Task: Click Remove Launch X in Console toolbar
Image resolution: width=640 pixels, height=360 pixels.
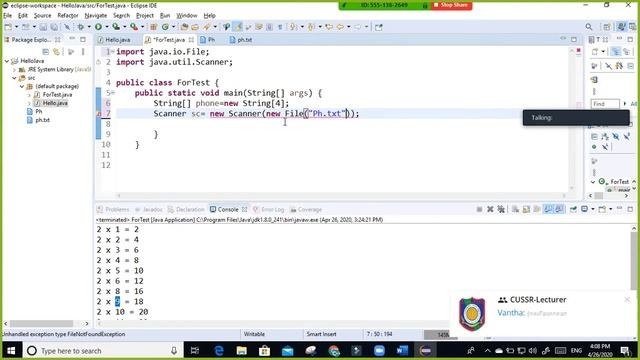Action: [490, 209]
